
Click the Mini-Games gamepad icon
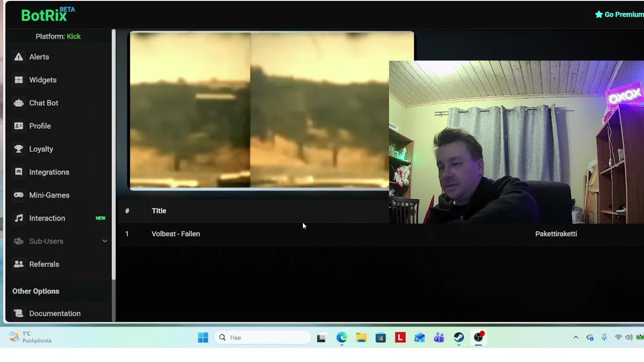19,195
